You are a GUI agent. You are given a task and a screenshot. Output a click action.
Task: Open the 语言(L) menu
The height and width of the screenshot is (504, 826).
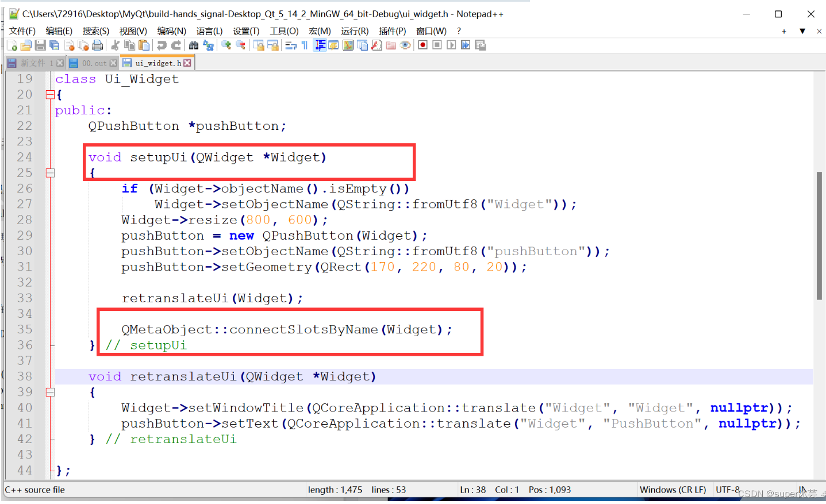pyautogui.click(x=209, y=31)
